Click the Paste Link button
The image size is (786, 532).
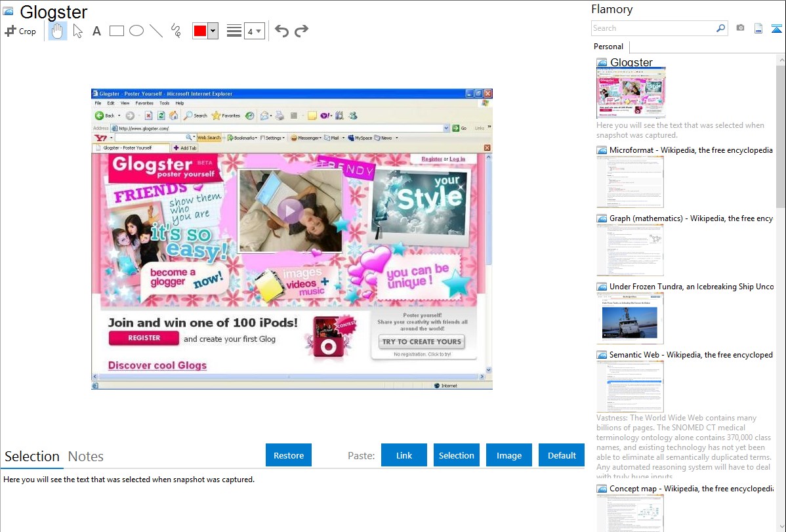click(x=404, y=455)
